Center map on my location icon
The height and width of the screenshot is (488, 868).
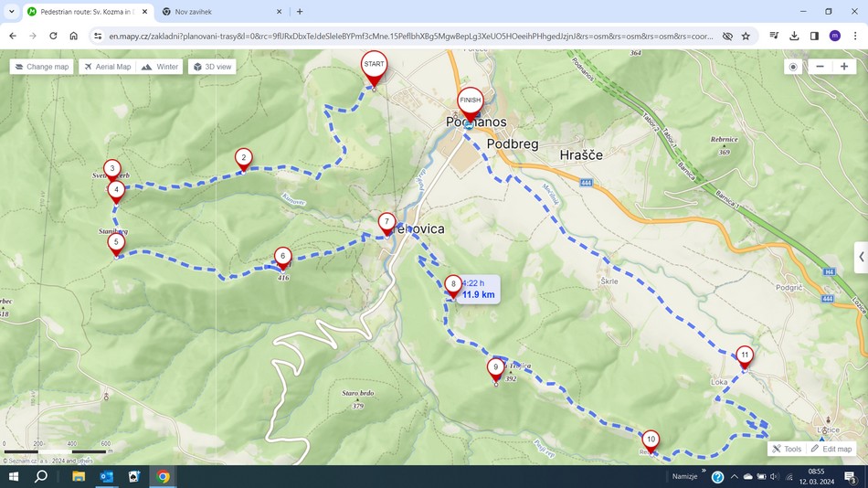click(x=793, y=67)
